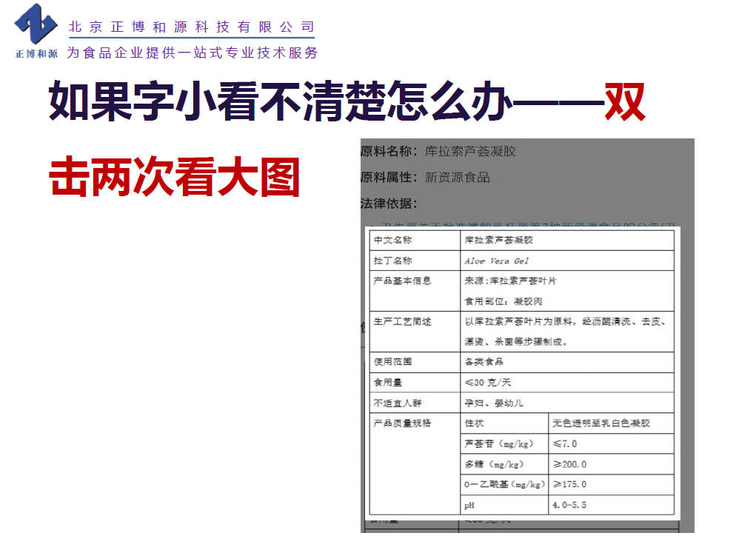Click the 性状 cell
Screen dimensions: 756x550
click(x=504, y=423)
